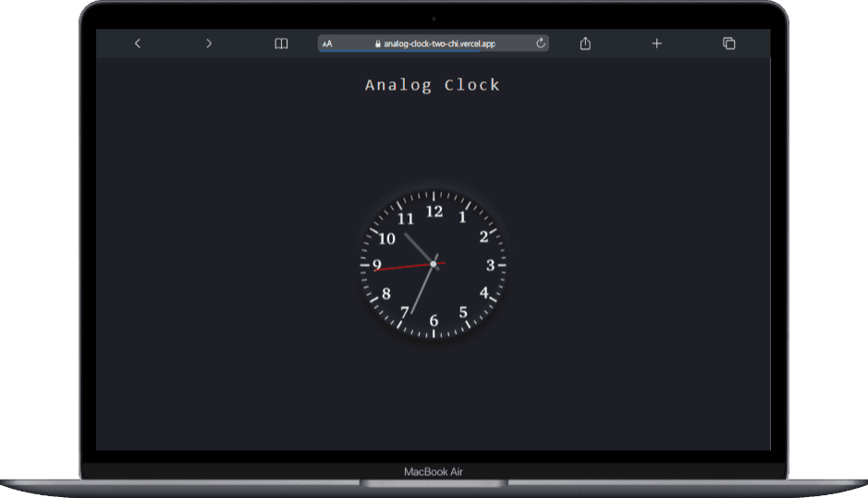Click the number 7 on the clock
Viewport: 868px width, 498px height.
point(405,312)
